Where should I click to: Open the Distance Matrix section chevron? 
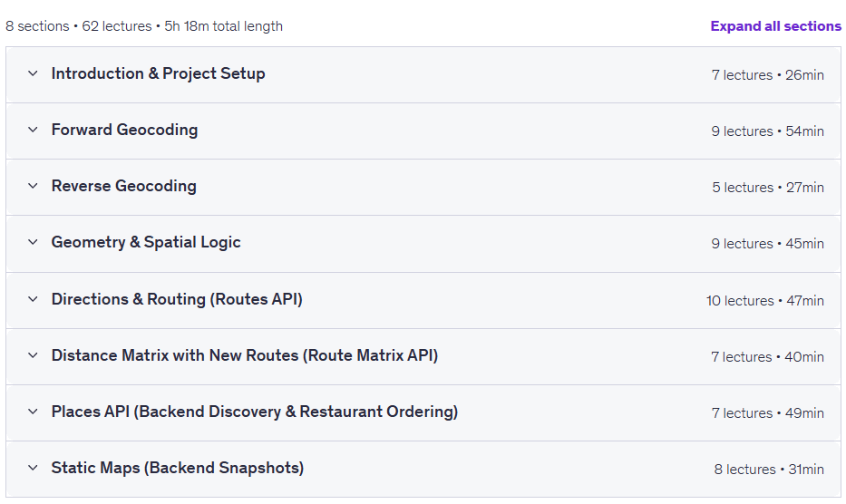[33, 355]
